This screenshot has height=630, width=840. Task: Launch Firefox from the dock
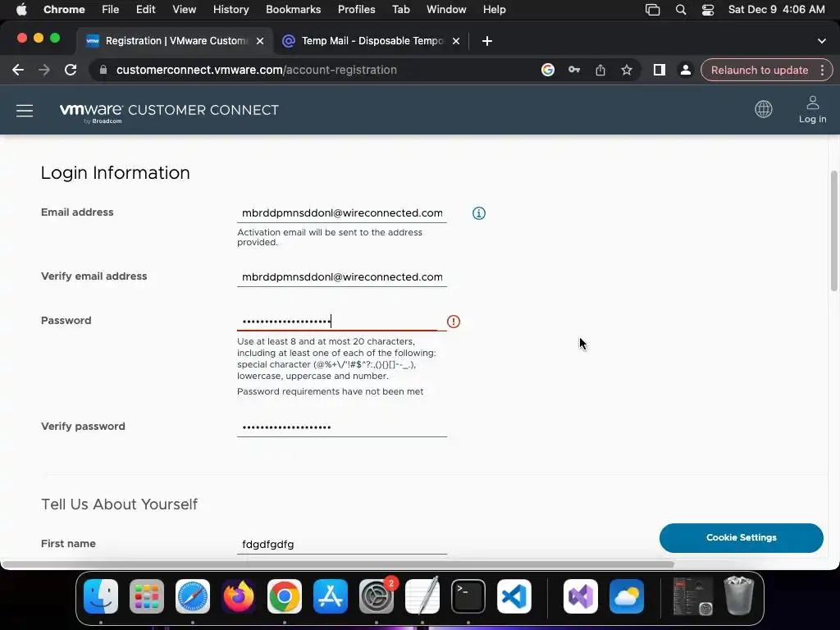point(239,596)
